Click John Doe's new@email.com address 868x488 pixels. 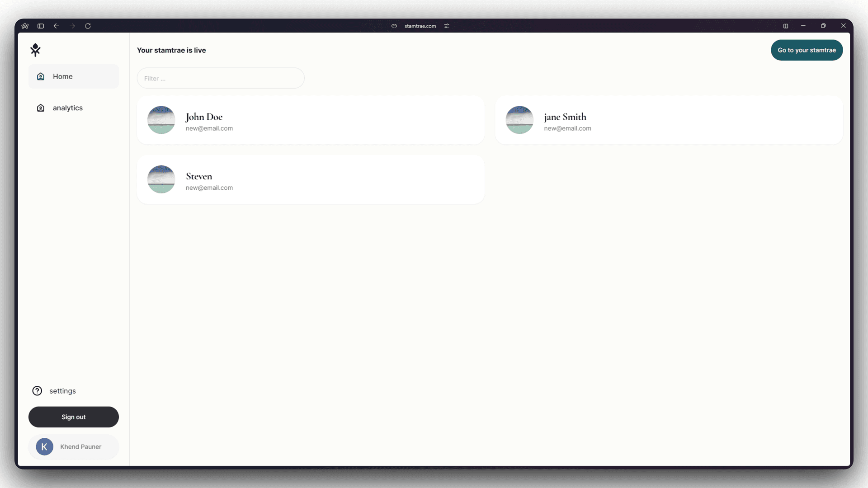(x=209, y=128)
